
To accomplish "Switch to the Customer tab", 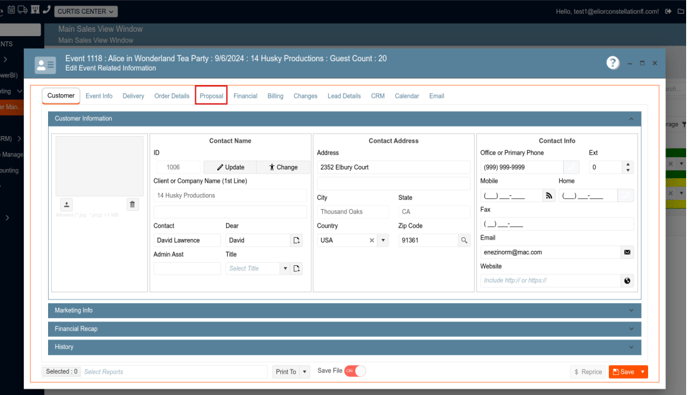I will (61, 96).
